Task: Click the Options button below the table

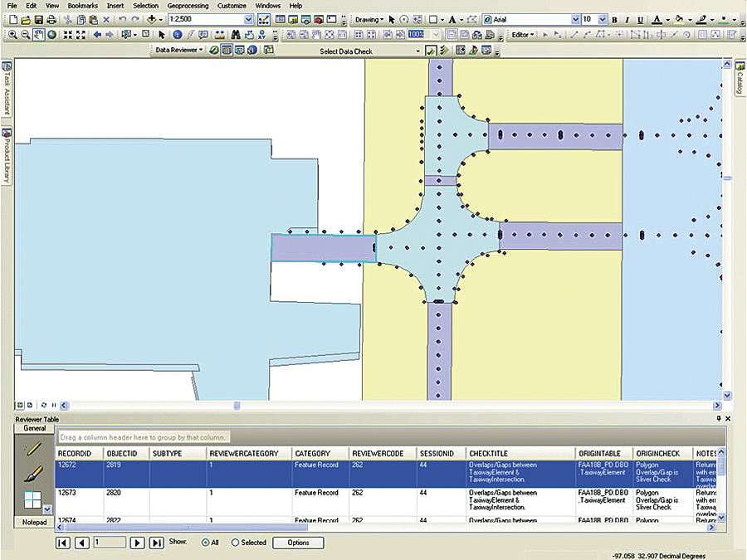Action: click(x=297, y=543)
